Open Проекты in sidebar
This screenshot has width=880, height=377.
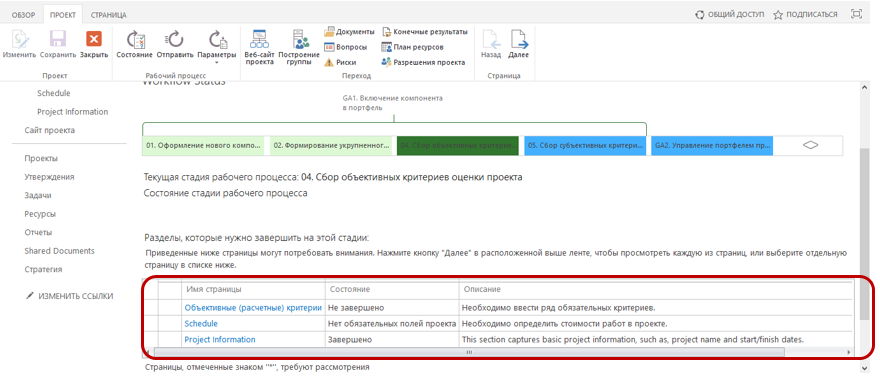coord(41,158)
